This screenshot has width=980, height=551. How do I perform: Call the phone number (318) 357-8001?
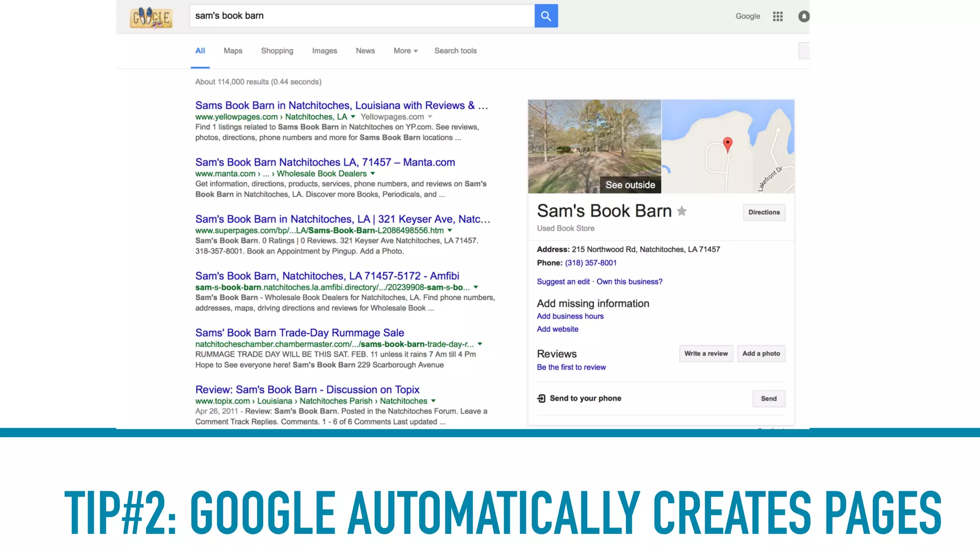point(590,263)
